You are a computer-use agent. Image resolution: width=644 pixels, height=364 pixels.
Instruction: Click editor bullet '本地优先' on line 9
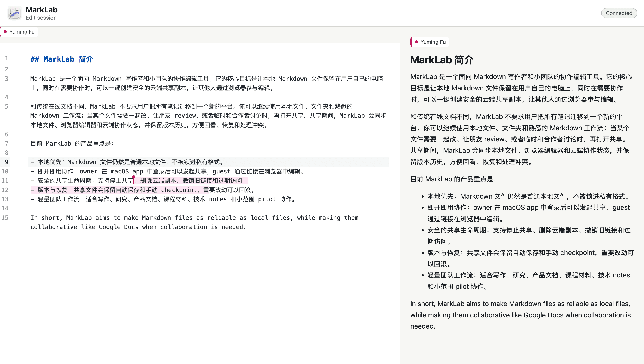pos(127,162)
